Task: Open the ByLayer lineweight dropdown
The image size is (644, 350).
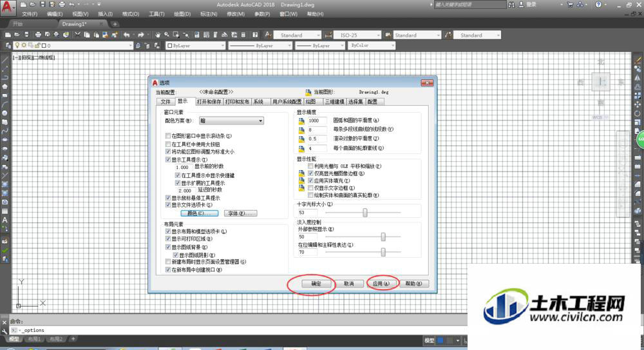Action: pyautogui.click(x=320, y=45)
